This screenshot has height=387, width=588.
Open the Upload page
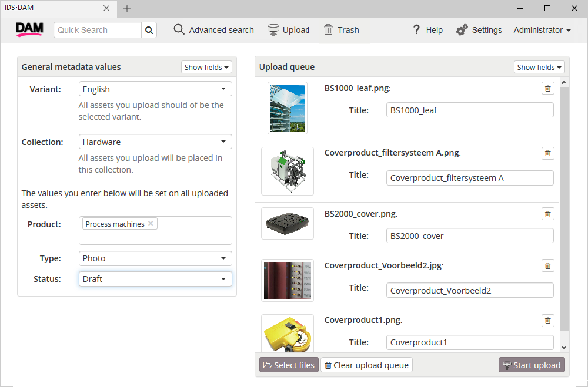pos(288,30)
